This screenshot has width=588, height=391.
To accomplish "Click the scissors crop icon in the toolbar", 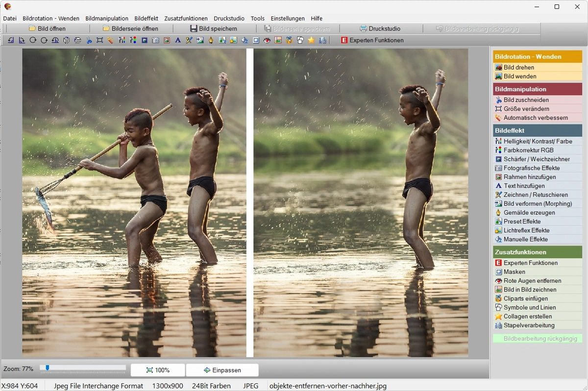I will tap(89, 40).
